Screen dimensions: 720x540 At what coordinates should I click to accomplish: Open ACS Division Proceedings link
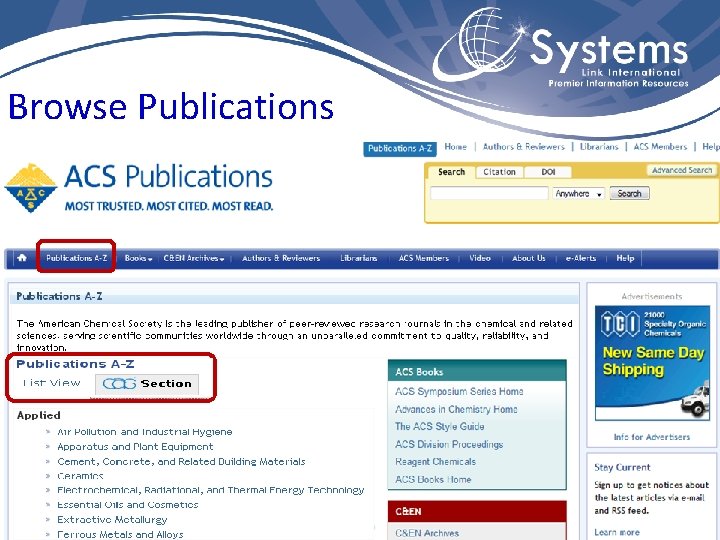449,444
